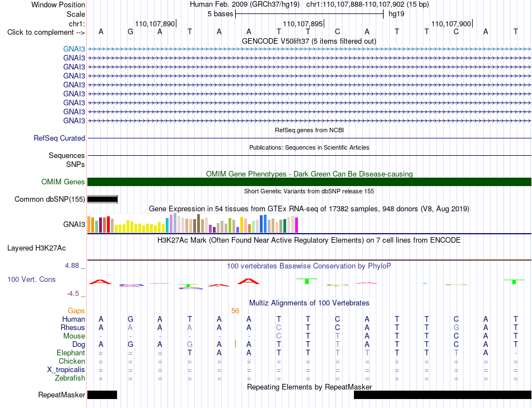Image resolution: width=532 pixels, height=408 pixels.
Task: Click the 'Human Feb. 2009 (GRCh37/hg19)' header text
Action: coord(245,4)
